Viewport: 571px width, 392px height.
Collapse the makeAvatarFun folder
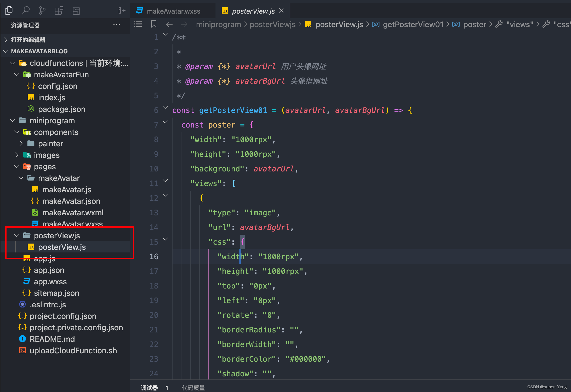[x=17, y=74]
